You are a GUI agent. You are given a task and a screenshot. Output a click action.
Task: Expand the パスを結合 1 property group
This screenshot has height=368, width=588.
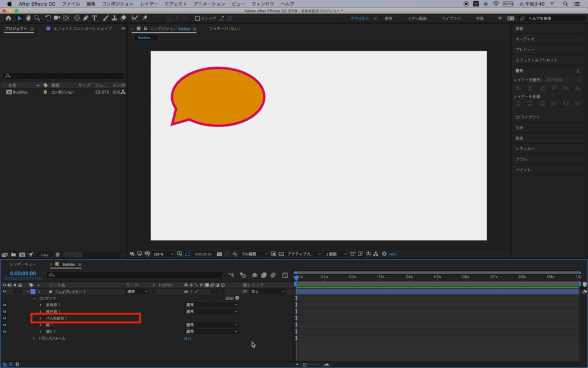pos(40,318)
